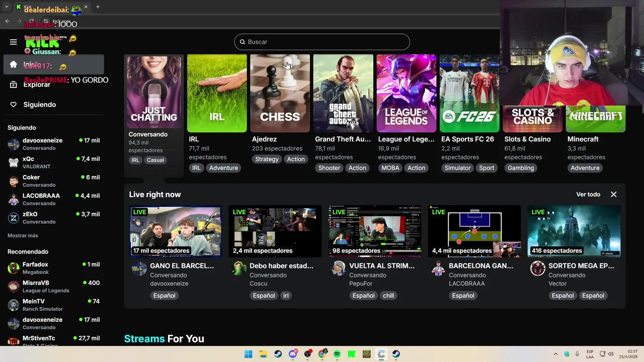Viewport: 644px width, 362px height.
Task: Click Gambling tag under Slots & Casino
Action: (521, 168)
